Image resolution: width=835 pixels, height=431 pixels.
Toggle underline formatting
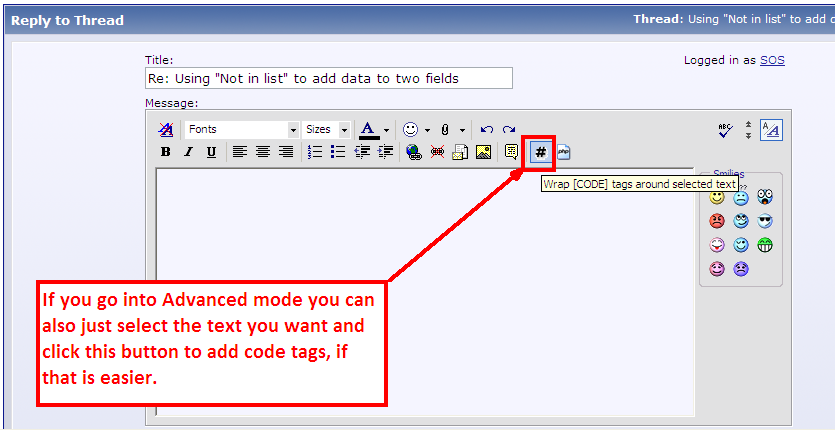tap(211, 152)
